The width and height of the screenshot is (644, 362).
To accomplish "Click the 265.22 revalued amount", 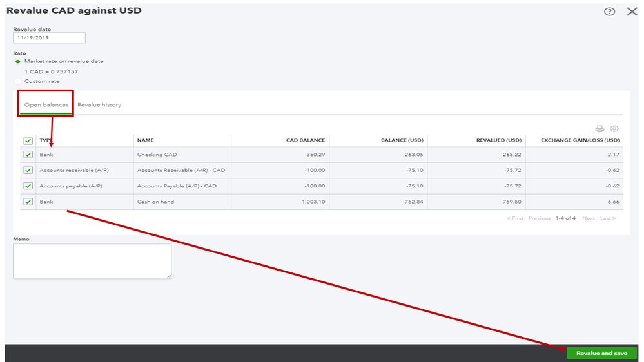I will coord(512,155).
